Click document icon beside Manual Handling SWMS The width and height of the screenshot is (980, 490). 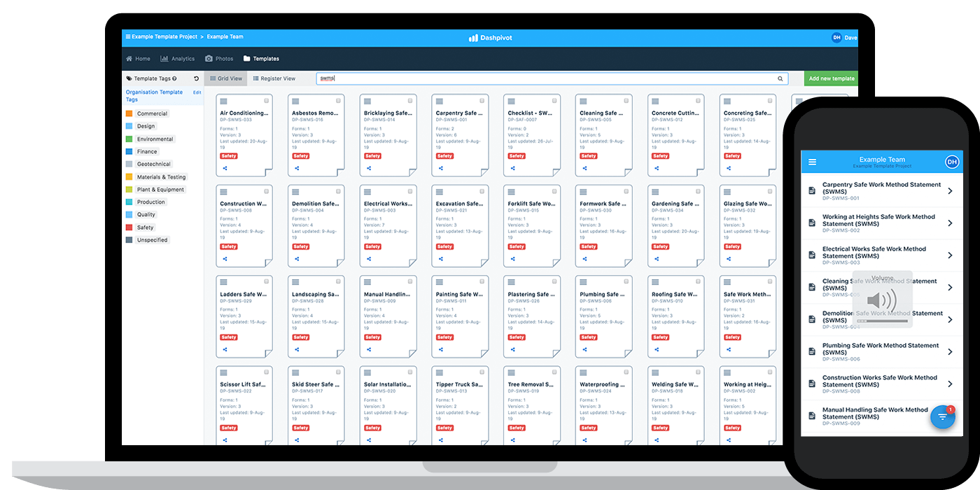coord(812,416)
